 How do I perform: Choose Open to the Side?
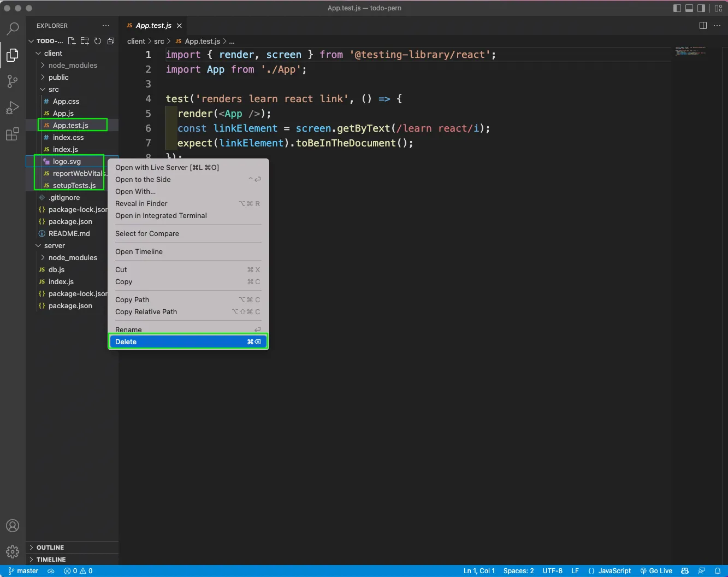[188, 179]
